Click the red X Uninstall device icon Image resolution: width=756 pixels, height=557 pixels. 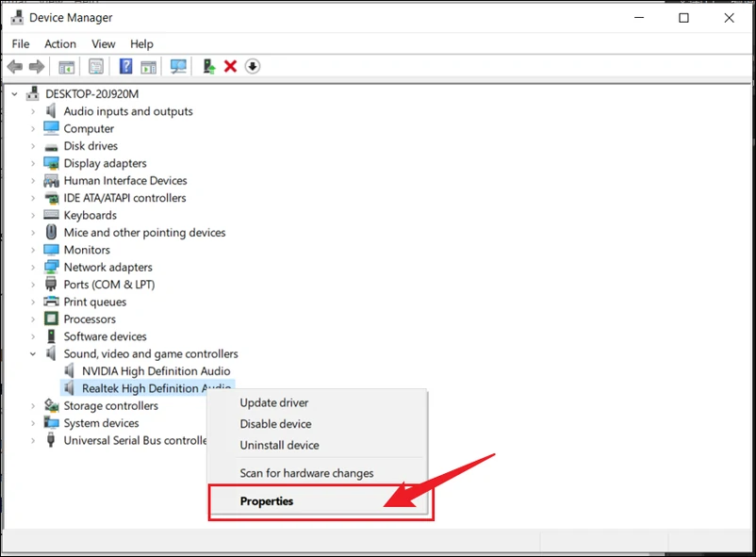click(230, 67)
